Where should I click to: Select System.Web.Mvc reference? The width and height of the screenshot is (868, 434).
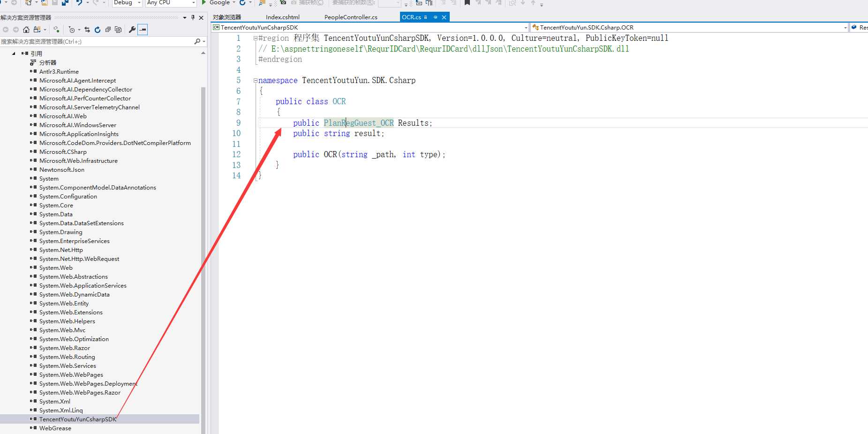(62, 330)
